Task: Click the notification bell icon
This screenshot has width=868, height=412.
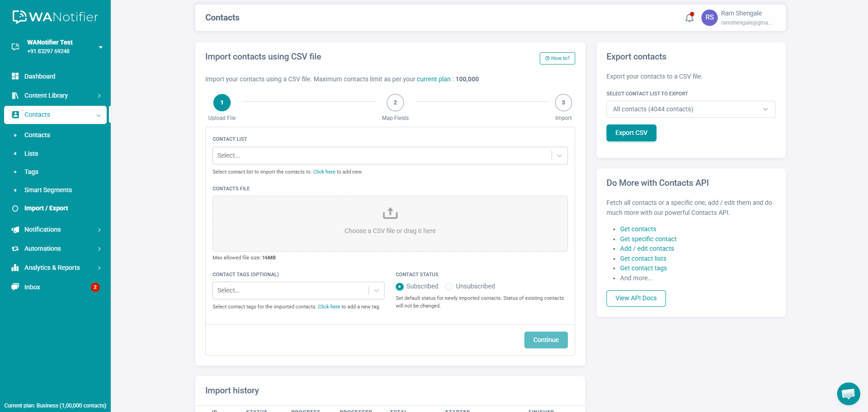Action: coord(689,18)
